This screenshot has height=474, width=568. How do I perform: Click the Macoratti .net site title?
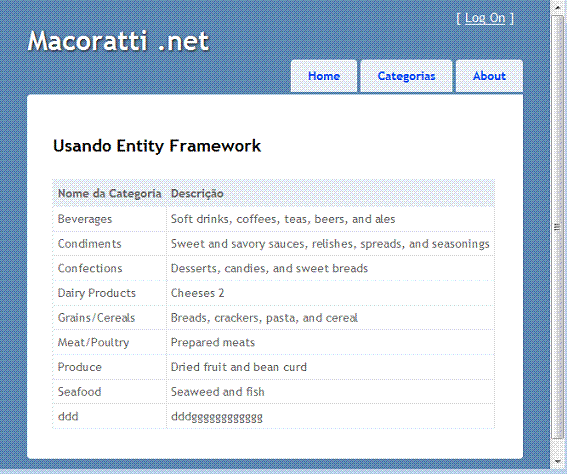click(118, 41)
